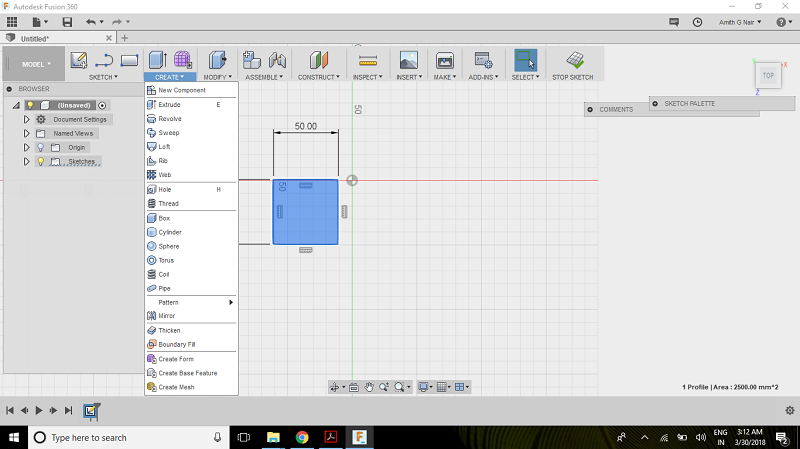Click the New Component assemble icon
This screenshot has width=800, height=449.
click(x=252, y=60)
